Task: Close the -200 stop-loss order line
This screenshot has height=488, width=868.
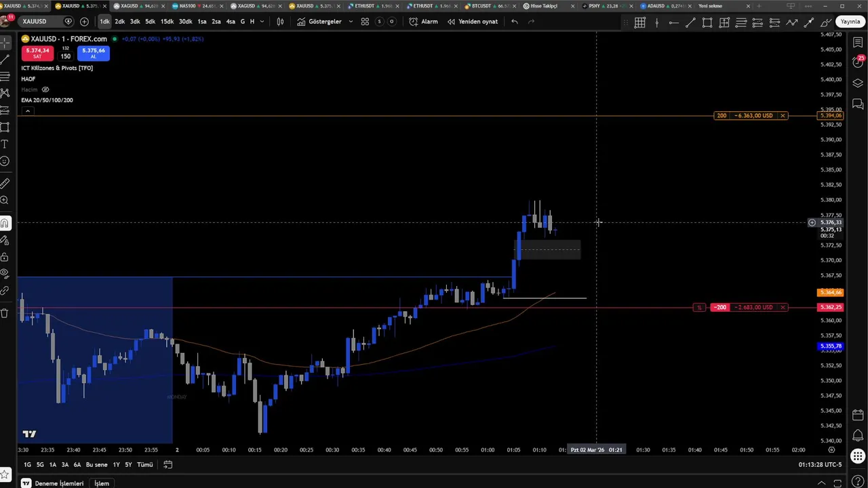Action: 783,308
